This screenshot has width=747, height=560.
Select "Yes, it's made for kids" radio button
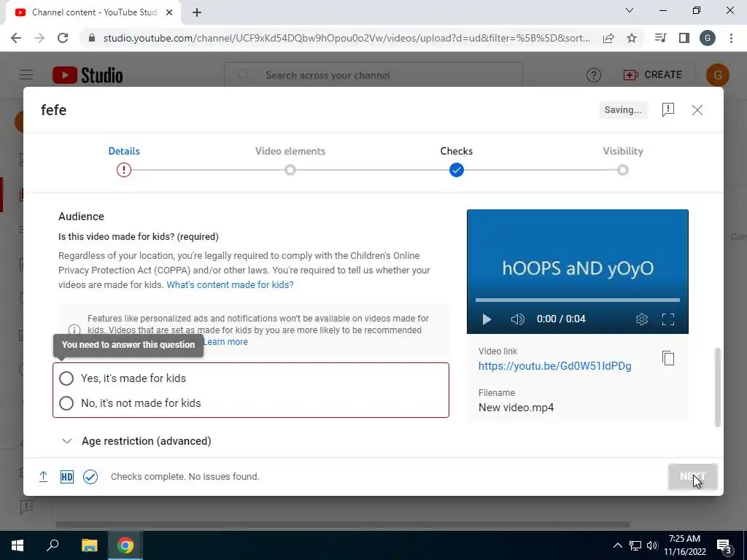point(66,378)
